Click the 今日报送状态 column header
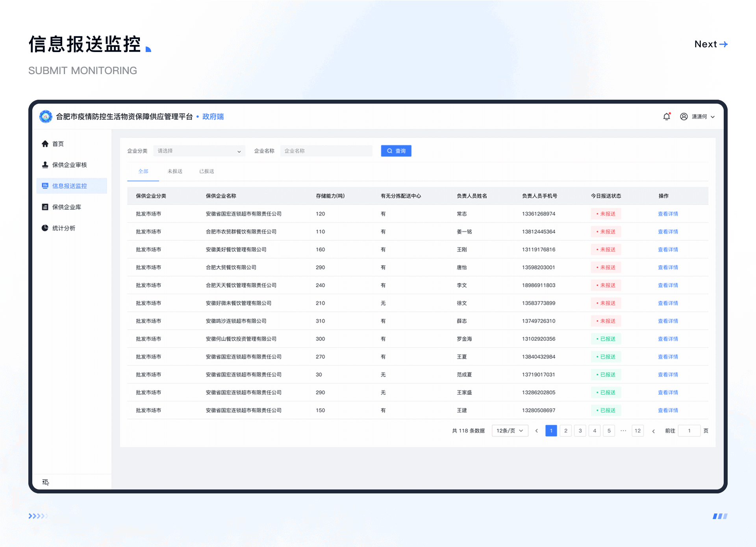 pos(606,196)
